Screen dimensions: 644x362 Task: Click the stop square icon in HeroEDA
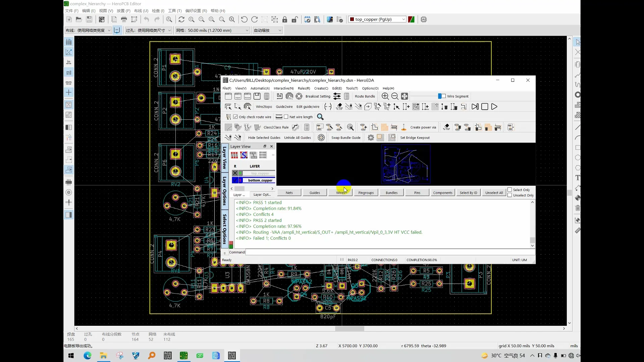(484, 107)
